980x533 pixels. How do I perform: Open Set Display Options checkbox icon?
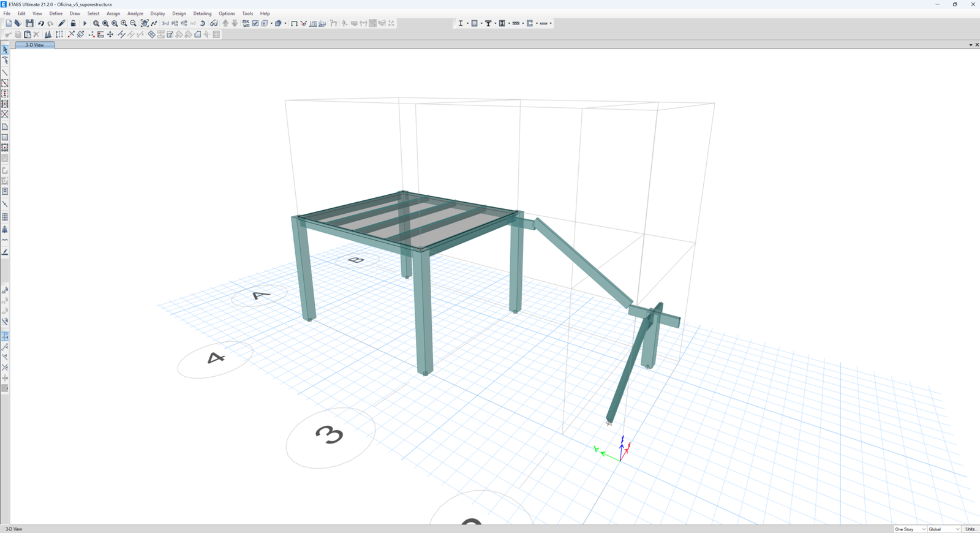pos(255,23)
